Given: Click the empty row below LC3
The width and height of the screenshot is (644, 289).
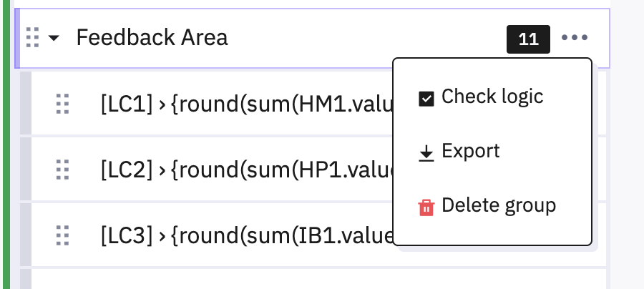Looking at the screenshot, I should coord(215,280).
